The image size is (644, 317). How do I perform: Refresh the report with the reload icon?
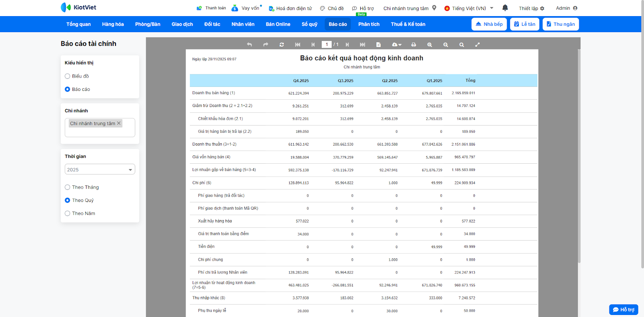pos(282,45)
